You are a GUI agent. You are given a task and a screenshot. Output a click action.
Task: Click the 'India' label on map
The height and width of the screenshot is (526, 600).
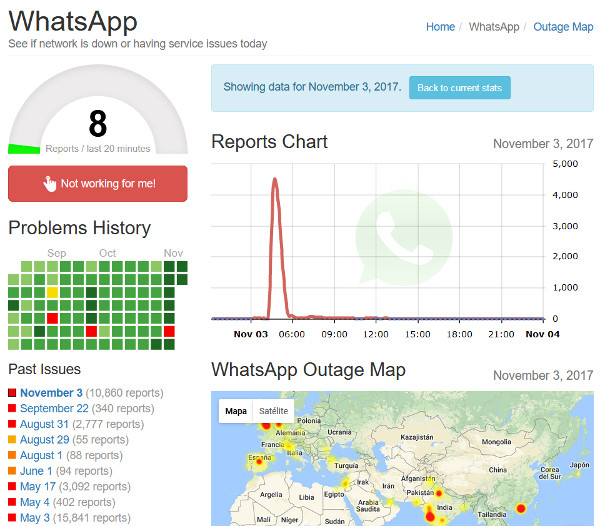444,508
